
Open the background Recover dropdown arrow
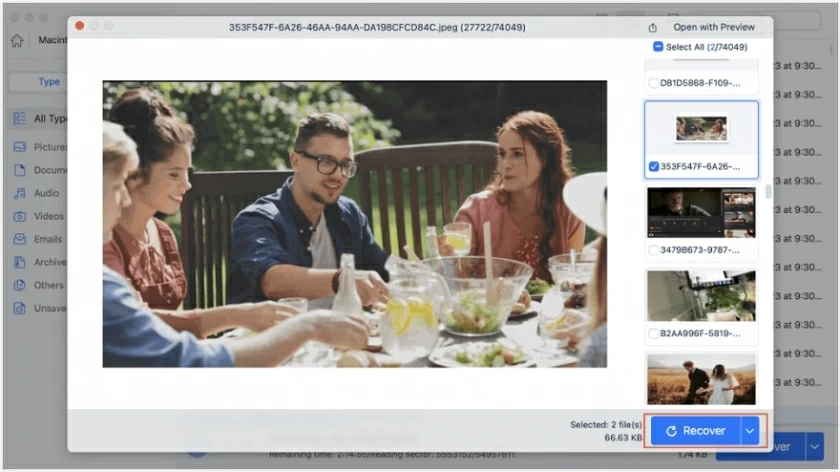pos(815,446)
